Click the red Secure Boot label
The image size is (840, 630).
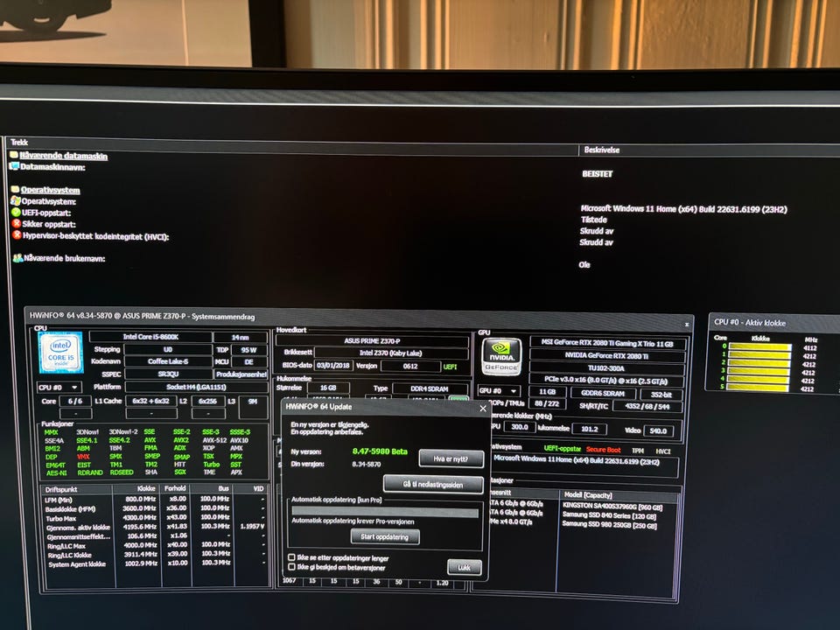(x=603, y=450)
